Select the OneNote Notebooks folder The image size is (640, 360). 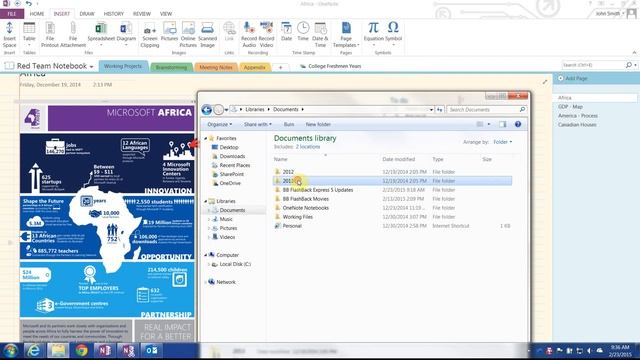[x=306, y=208]
